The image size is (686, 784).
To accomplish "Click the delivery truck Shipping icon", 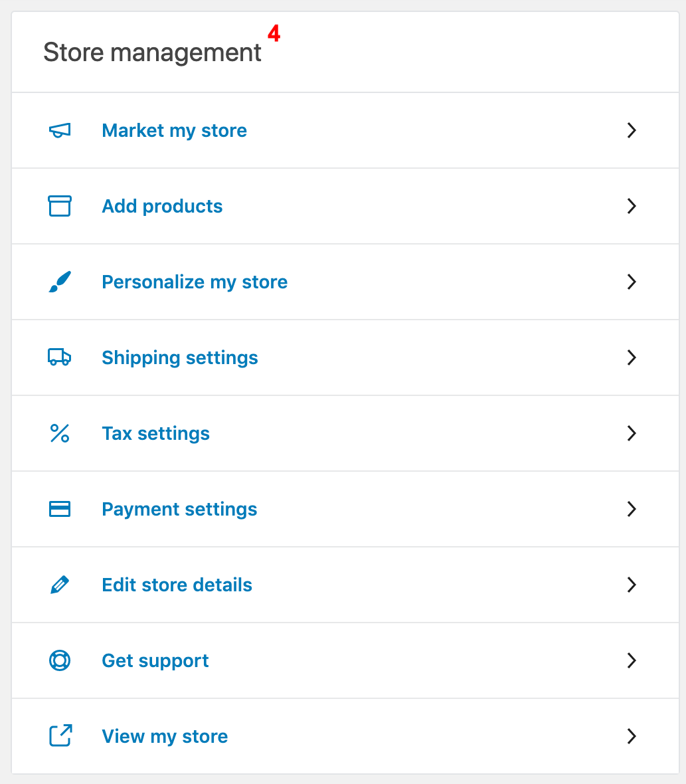I will click(x=60, y=357).
